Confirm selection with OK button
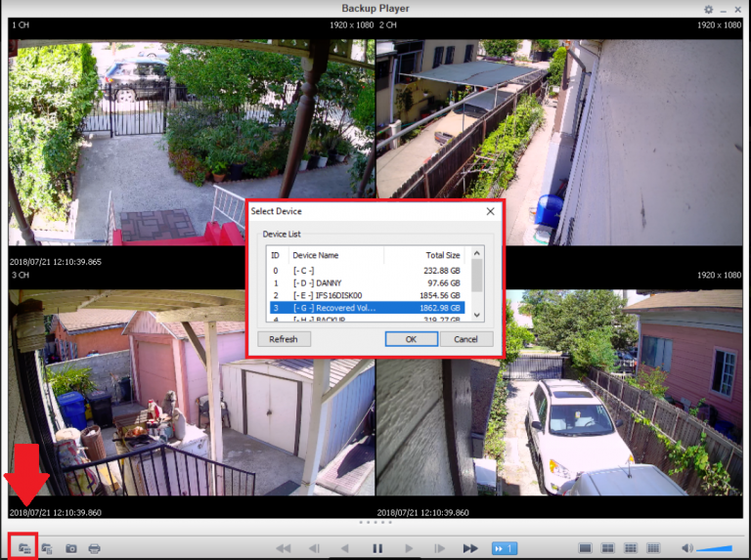 pos(411,339)
